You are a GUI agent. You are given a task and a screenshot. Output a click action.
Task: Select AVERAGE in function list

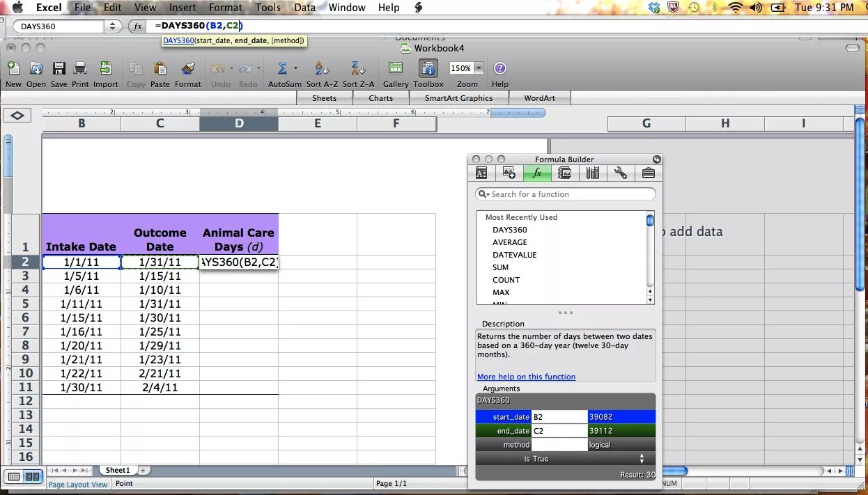pyautogui.click(x=510, y=242)
